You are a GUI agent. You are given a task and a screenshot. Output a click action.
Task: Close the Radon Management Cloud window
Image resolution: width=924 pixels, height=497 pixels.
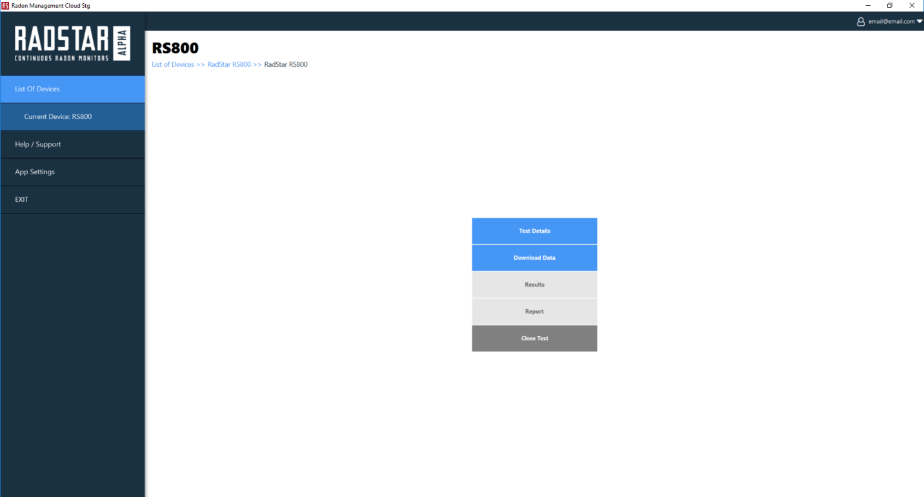point(912,5)
